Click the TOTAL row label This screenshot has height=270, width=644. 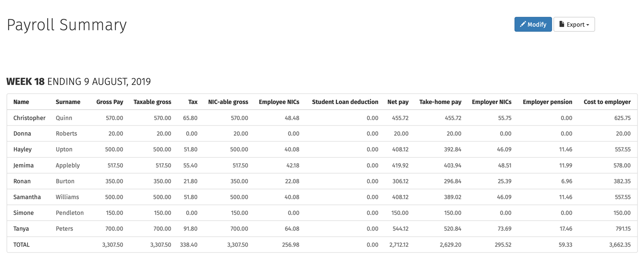coord(21,245)
